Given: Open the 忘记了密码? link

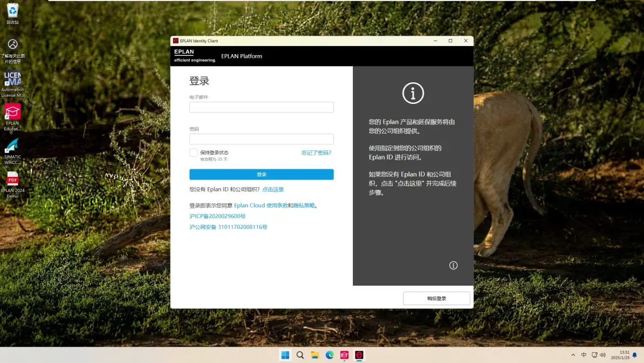Looking at the screenshot, I should pyautogui.click(x=316, y=153).
